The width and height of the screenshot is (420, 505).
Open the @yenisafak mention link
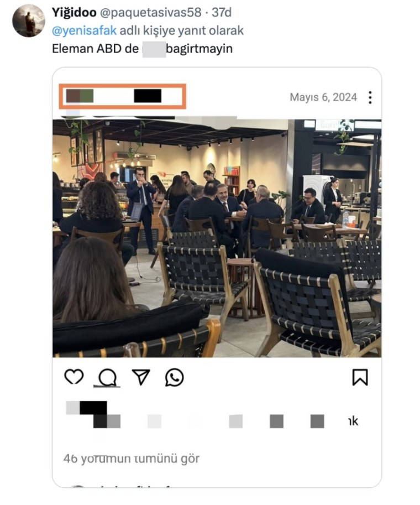84,30
